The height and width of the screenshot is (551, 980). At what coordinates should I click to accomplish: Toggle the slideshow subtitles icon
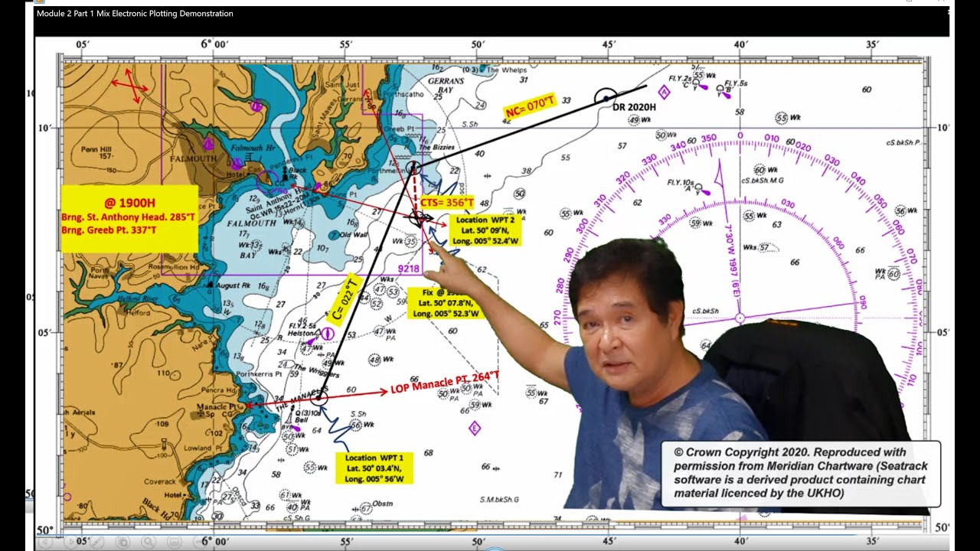(x=175, y=542)
